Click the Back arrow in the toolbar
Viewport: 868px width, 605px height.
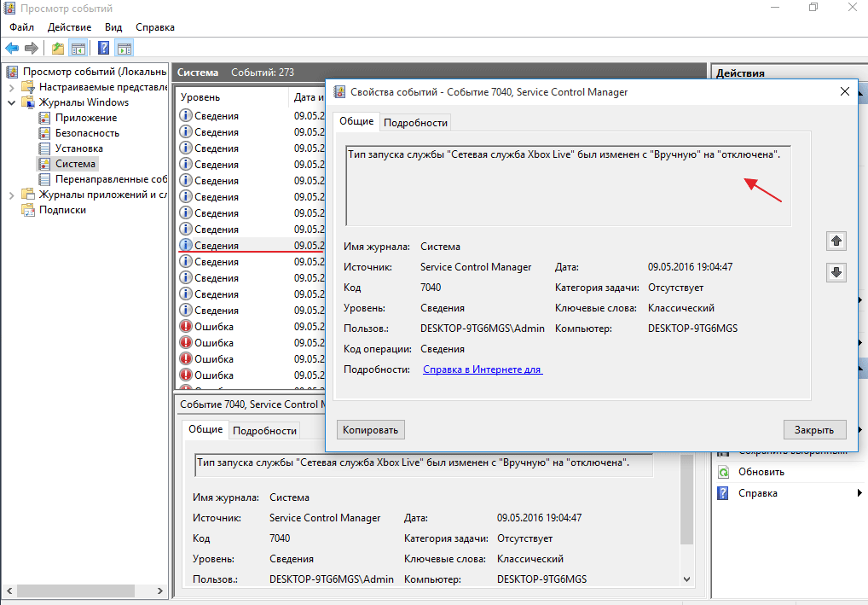pos(12,48)
